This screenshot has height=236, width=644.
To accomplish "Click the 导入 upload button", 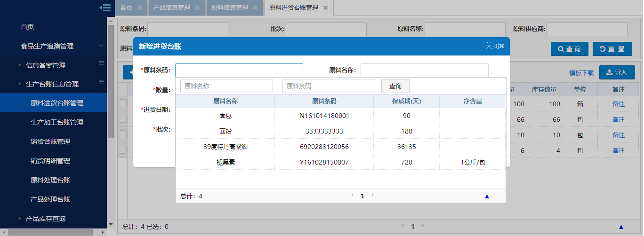I will [x=617, y=72].
